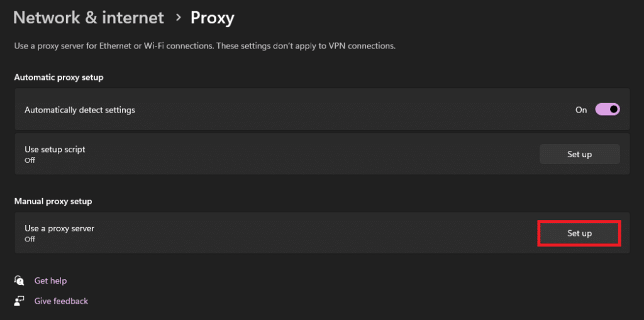Click the On label beside the toggle
This screenshot has height=320, width=644.
pyautogui.click(x=581, y=110)
